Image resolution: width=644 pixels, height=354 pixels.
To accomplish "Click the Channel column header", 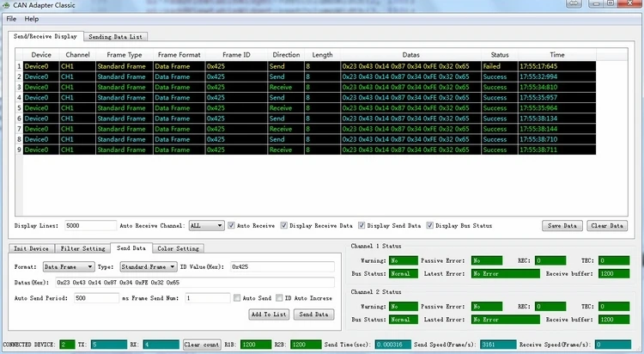I will point(77,55).
